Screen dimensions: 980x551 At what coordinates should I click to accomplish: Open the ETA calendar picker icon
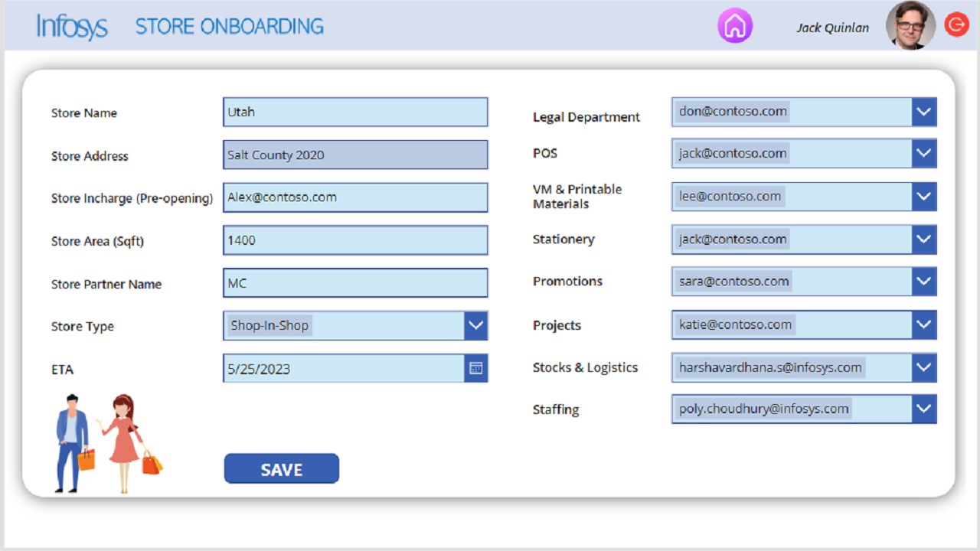475,368
